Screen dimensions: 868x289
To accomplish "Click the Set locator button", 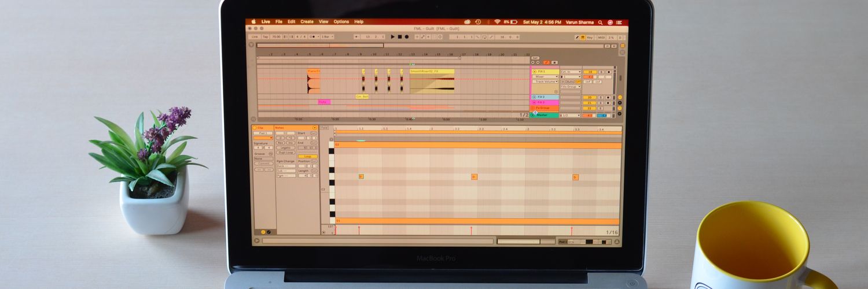I will click(x=535, y=58).
